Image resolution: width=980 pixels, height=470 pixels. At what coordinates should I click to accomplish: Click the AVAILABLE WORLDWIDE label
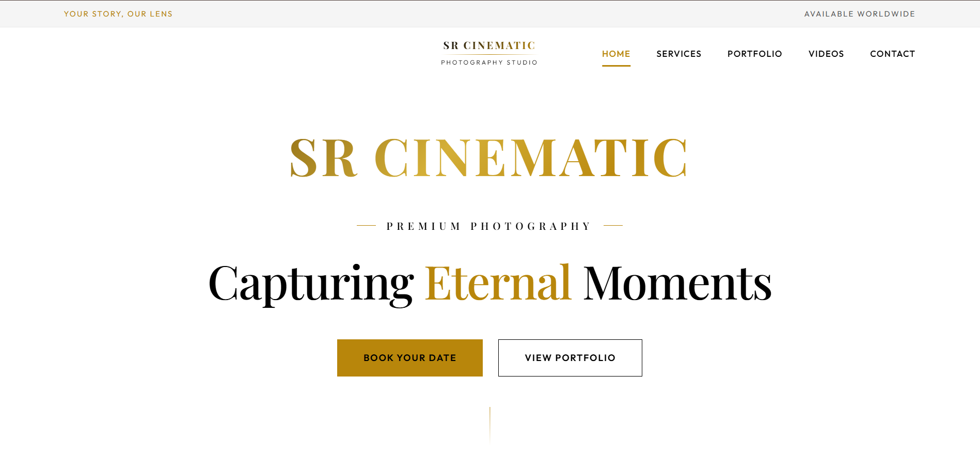(859, 14)
